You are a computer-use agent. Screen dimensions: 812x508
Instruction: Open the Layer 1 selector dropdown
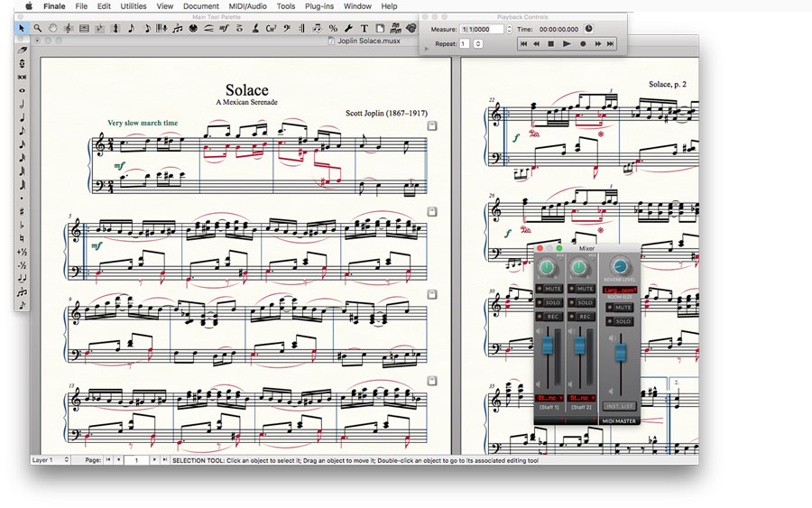[x=51, y=460]
